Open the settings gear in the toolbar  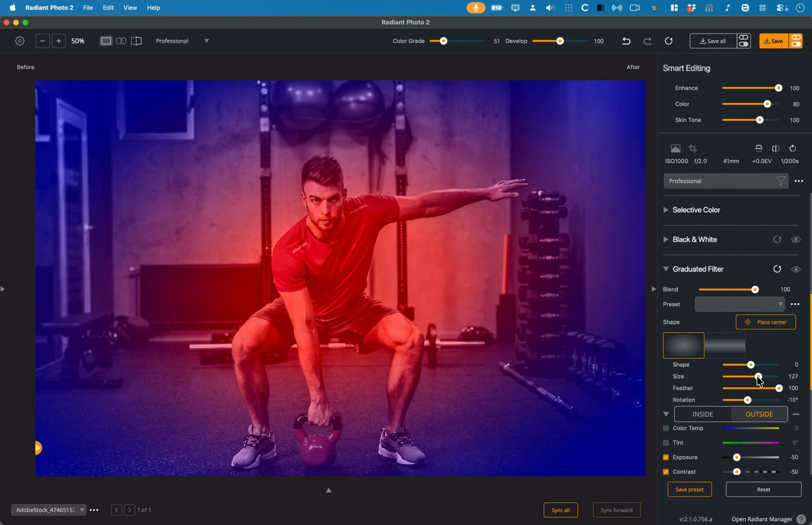pos(19,41)
